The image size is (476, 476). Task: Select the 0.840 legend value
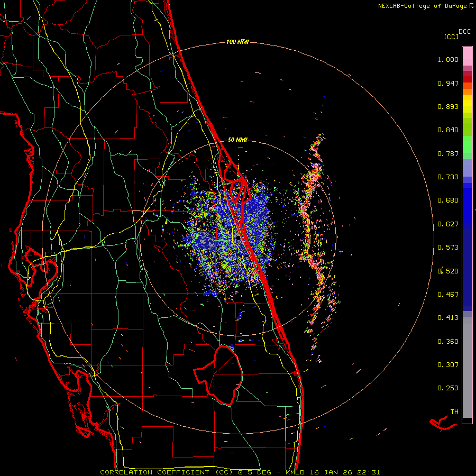(448, 130)
